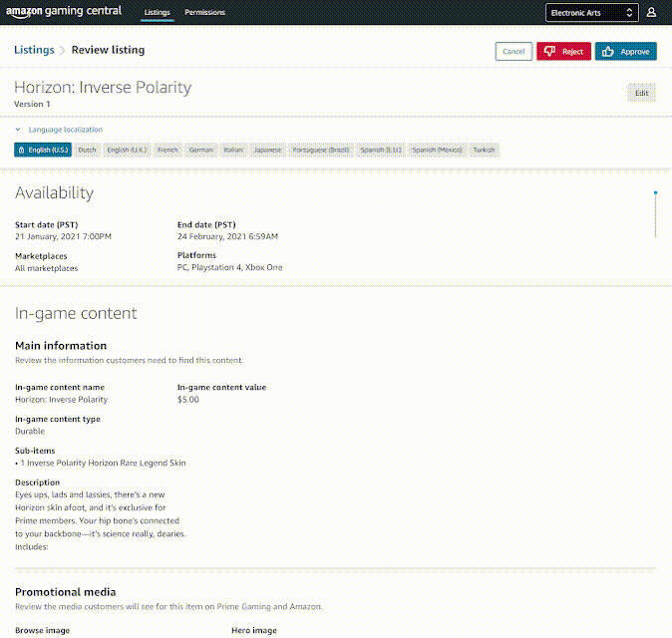672x638 pixels.
Task: Click the 'Review listing' breadcrumb text
Action: (108, 50)
